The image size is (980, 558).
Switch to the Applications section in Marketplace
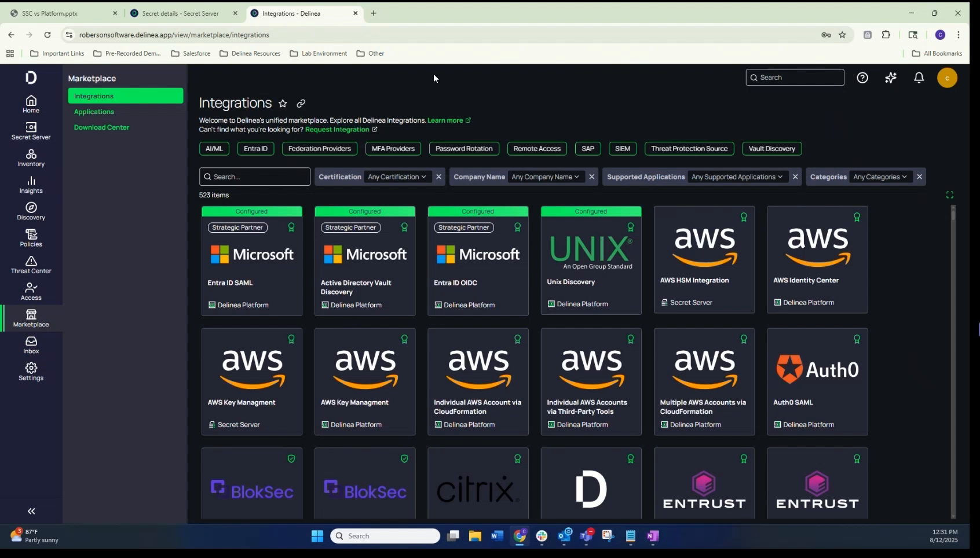94,111
